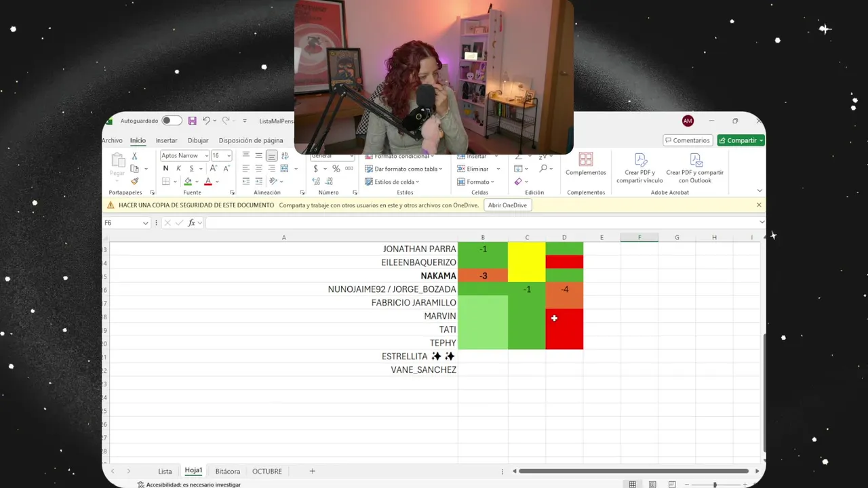868x488 pixels.
Task: Click the Increase font size icon
Action: 213,169
